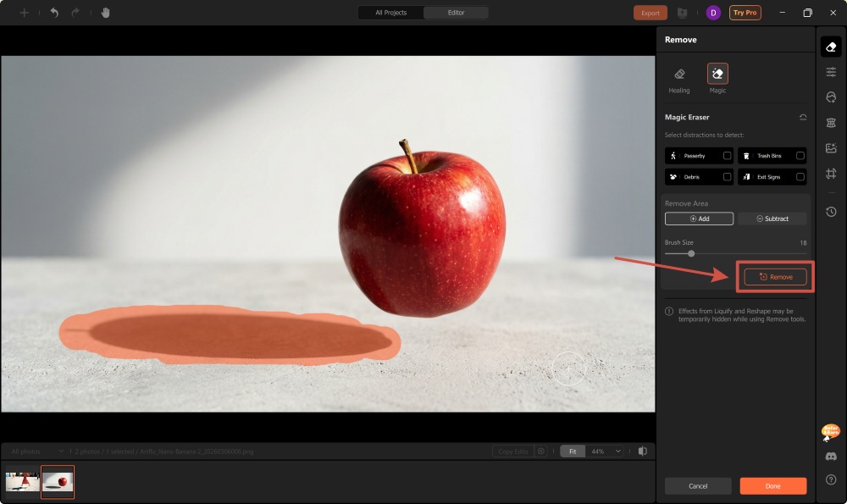Select the Editor tab at the top
This screenshot has height=504, width=847.
(455, 13)
